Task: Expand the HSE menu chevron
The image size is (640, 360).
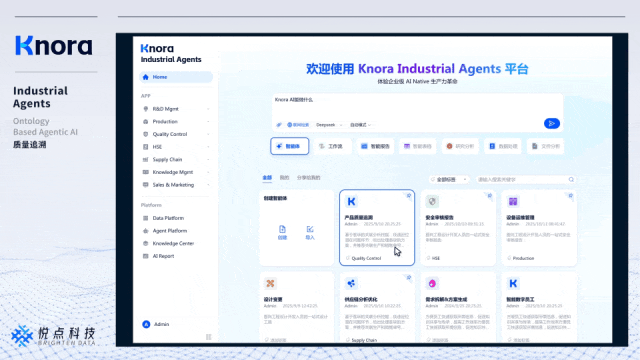Action: (x=208, y=147)
